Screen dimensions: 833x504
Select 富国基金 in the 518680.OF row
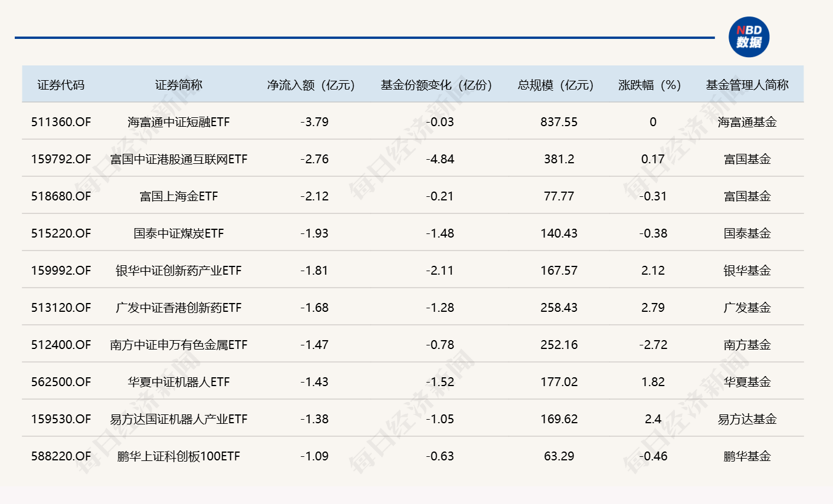coord(747,196)
